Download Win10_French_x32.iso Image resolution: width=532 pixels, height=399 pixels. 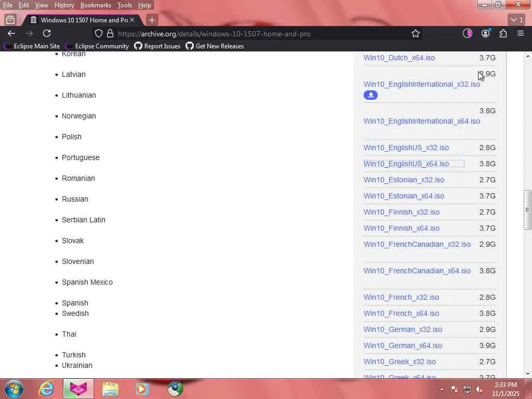click(x=401, y=297)
